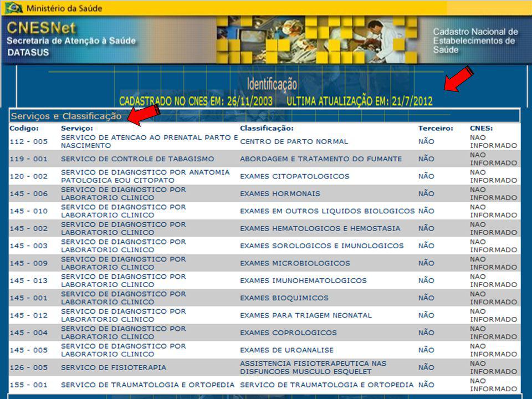
Task: Select code 145 - 002
Action: point(28,228)
